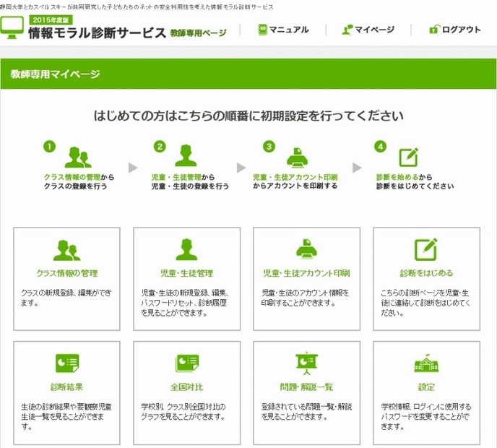Click 診断結果 card description about 要観察児童
The image size is (497, 448).
pyautogui.click(x=66, y=417)
